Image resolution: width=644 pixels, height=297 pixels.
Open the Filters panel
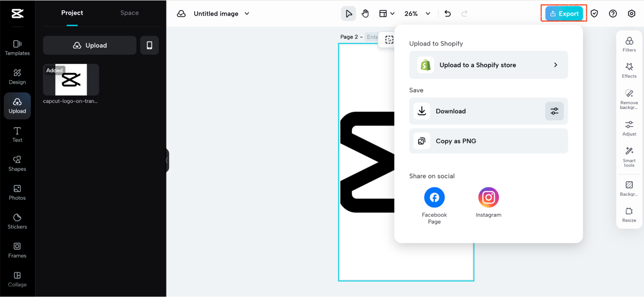629,44
